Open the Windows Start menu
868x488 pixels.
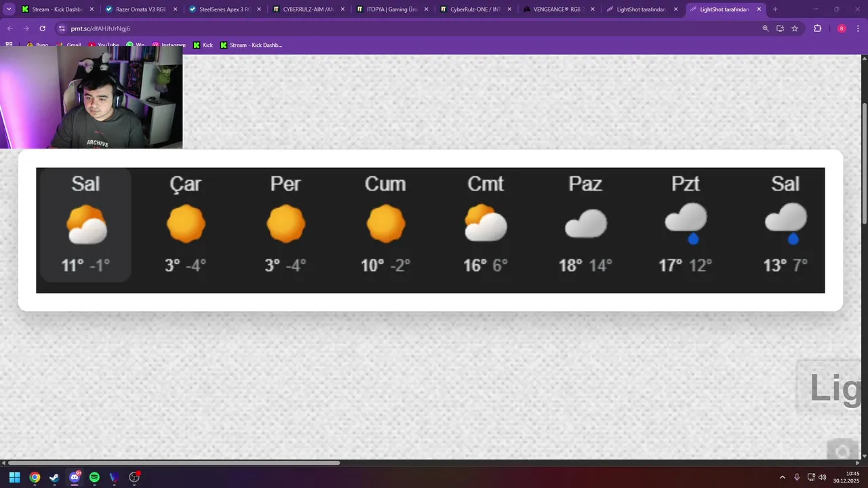click(14, 477)
